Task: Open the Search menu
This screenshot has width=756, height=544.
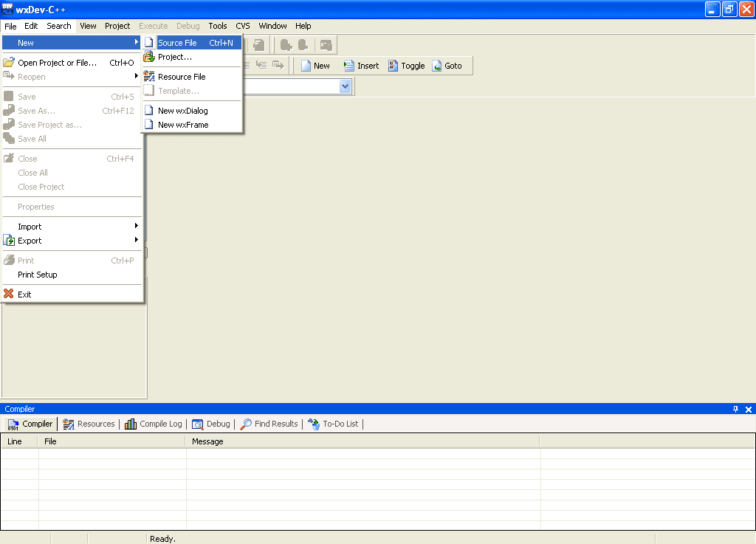Action: [x=59, y=26]
